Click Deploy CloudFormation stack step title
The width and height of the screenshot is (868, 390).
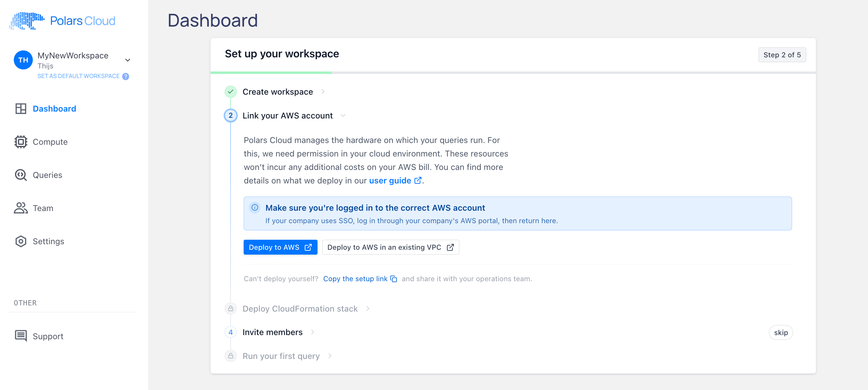[300, 309]
